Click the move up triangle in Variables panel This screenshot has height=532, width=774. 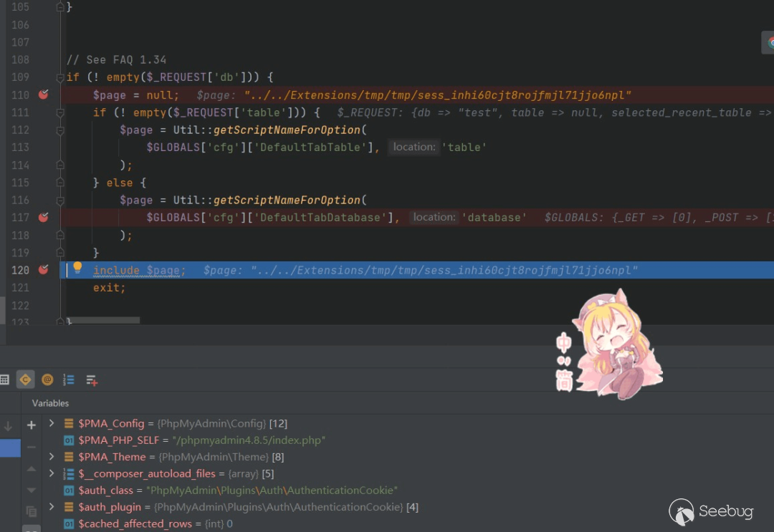coord(31,469)
